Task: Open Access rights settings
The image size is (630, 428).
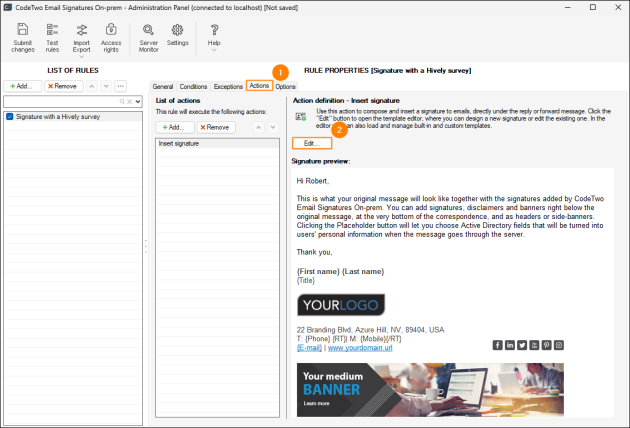Action: click(x=111, y=37)
